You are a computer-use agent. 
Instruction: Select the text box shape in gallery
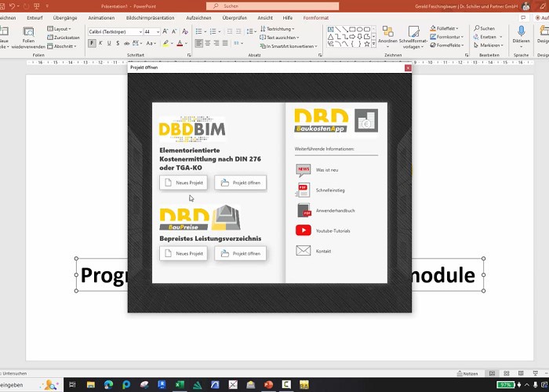(330, 30)
